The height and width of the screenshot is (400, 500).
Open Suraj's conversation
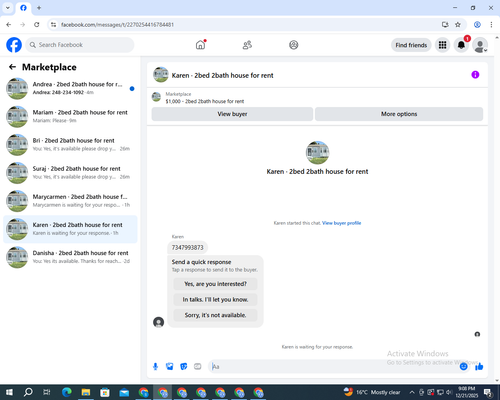(x=70, y=173)
